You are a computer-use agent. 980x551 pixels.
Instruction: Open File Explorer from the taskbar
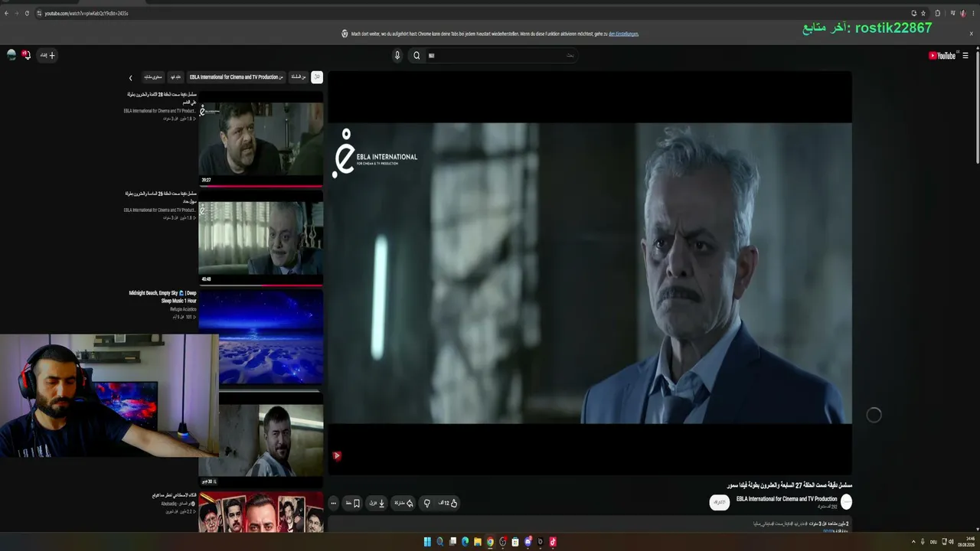478,542
